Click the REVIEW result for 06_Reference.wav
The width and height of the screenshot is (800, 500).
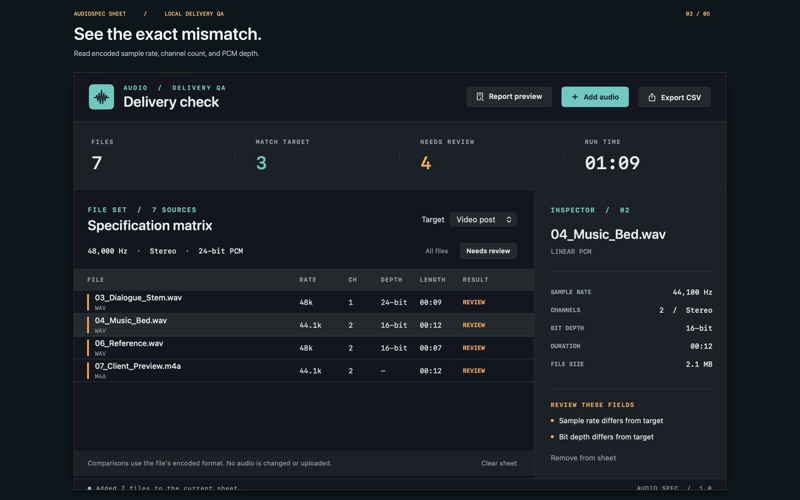473,348
